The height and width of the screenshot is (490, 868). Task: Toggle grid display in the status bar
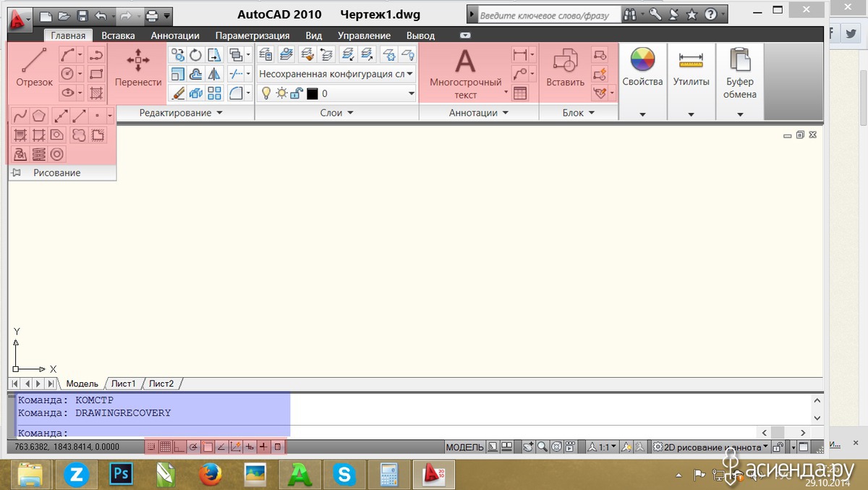pyautogui.click(x=166, y=447)
